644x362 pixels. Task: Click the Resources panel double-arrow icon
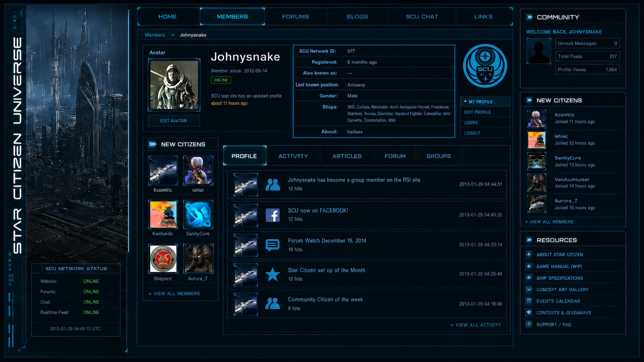click(x=529, y=240)
